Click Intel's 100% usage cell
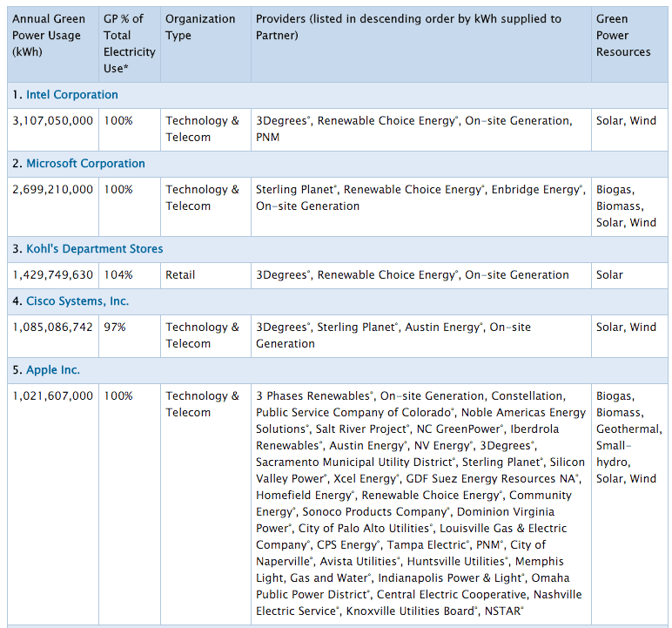This screenshot has height=628, width=672. (130, 130)
